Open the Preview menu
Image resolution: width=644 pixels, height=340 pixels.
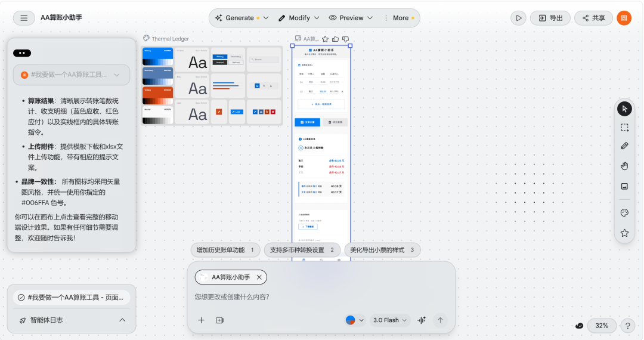click(x=351, y=18)
